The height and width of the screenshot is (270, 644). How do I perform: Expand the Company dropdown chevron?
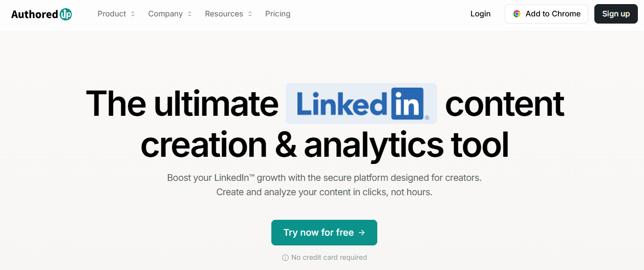coord(189,14)
